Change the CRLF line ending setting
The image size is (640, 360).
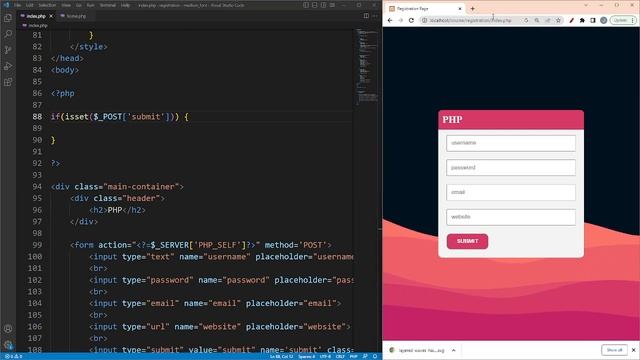pyautogui.click(x=340, y=356)
